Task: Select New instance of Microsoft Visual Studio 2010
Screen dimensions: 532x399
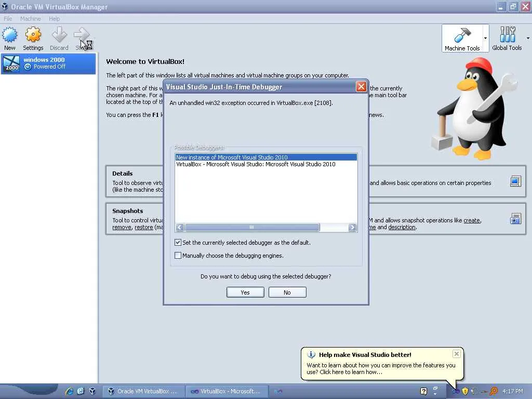Action: [266, 157]
